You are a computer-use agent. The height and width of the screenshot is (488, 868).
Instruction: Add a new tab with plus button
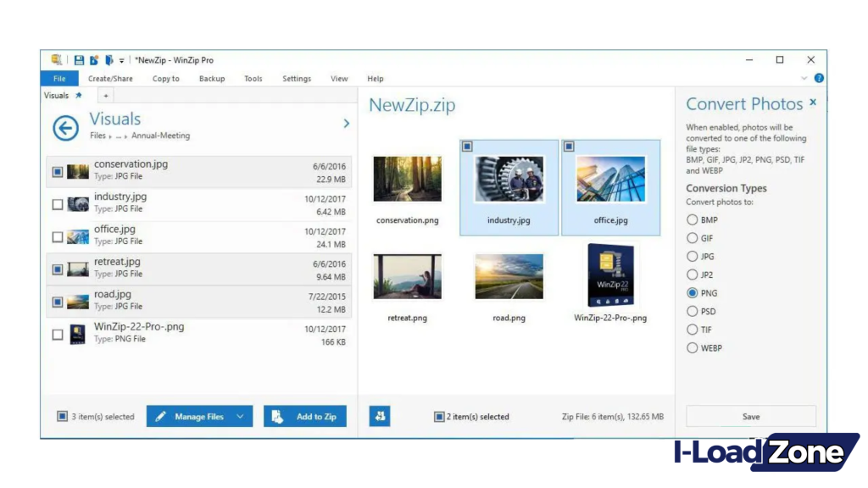pos(106,96)
